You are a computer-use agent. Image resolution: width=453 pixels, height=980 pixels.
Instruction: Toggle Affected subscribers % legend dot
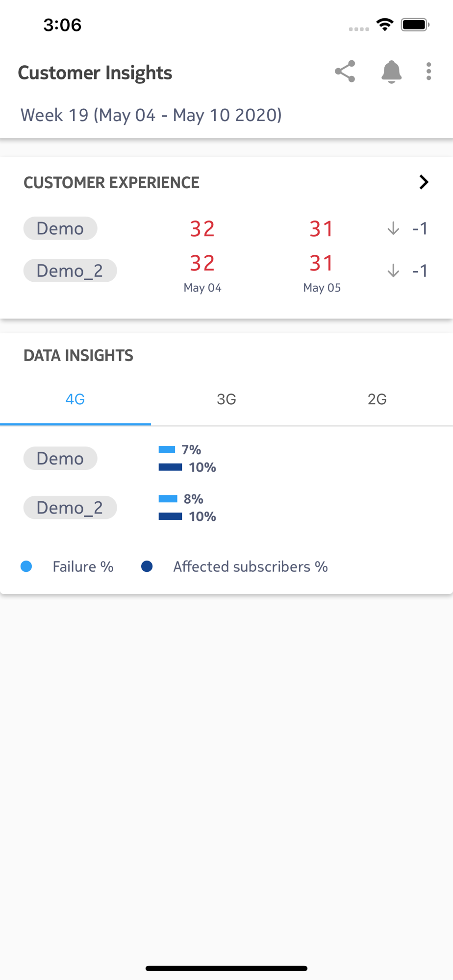(x=147, y=566)
